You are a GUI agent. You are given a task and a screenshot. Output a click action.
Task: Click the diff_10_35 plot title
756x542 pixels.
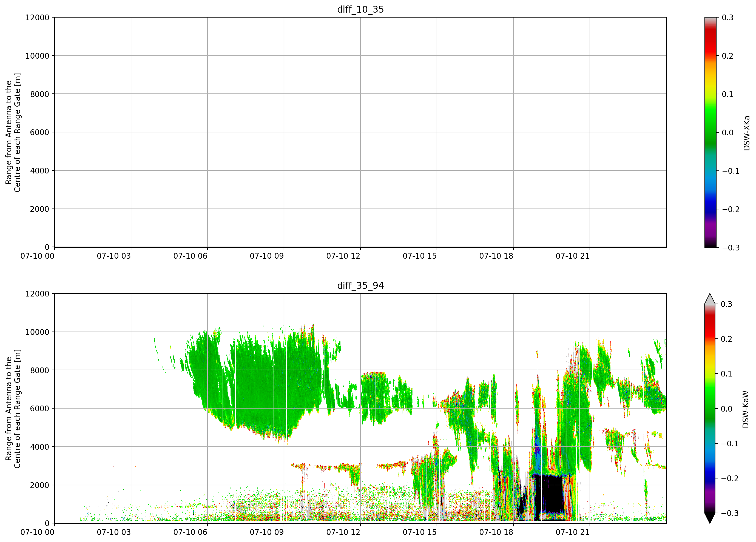360,9
